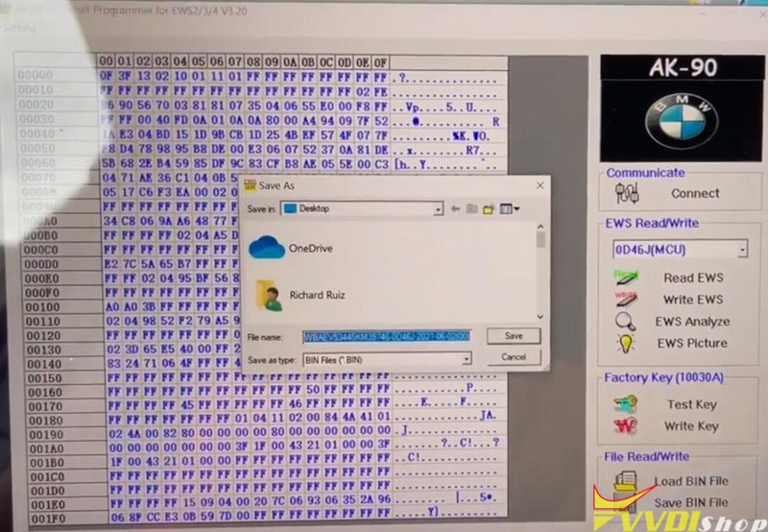Click column header 0F in hex table
The height and width of the screenshot is (532, 768).
(380, 62)
